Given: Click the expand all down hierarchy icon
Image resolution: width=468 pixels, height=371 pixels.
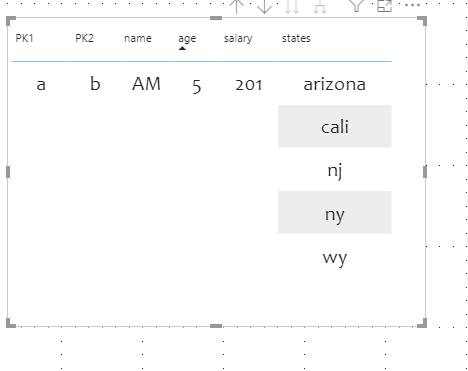Looking at the screenshot, I should coord(320,6).
